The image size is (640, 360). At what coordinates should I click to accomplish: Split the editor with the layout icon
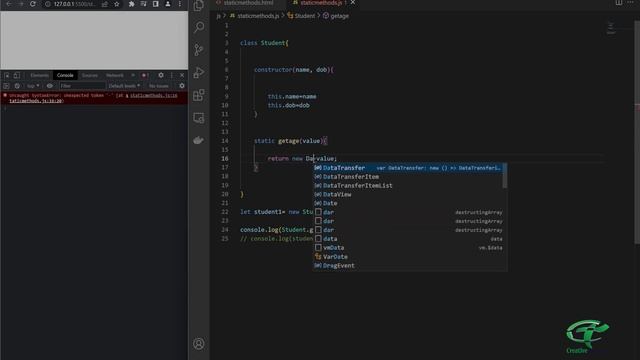point(619,2)
